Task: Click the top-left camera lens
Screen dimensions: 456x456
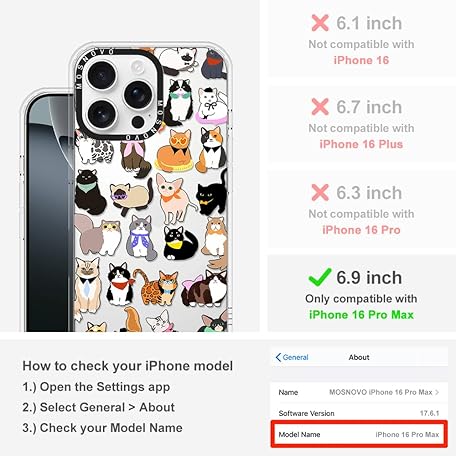Action: click(x=102, y=75)
